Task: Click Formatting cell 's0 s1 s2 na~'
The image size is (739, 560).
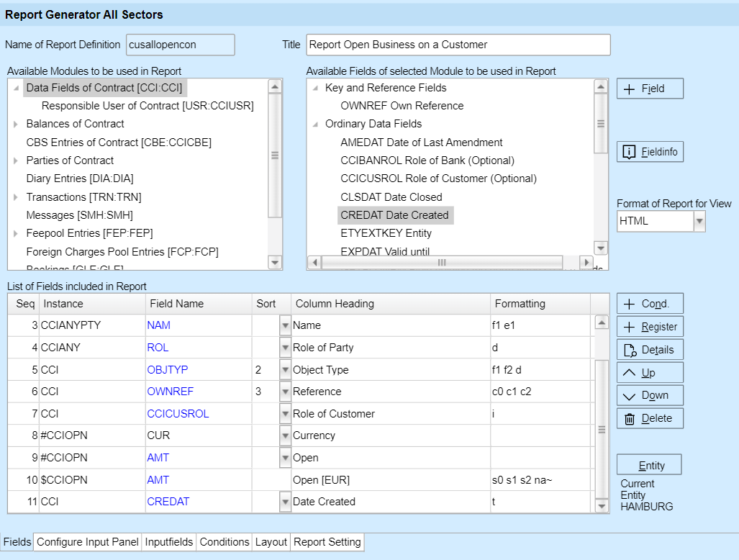Action: [x=540, y=480]
